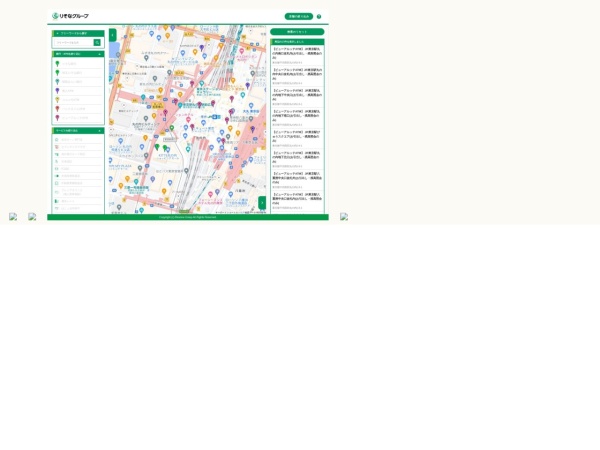
Task: Click the Mitsubishi Ichigokan Museum label
Action: click(136, 188)
